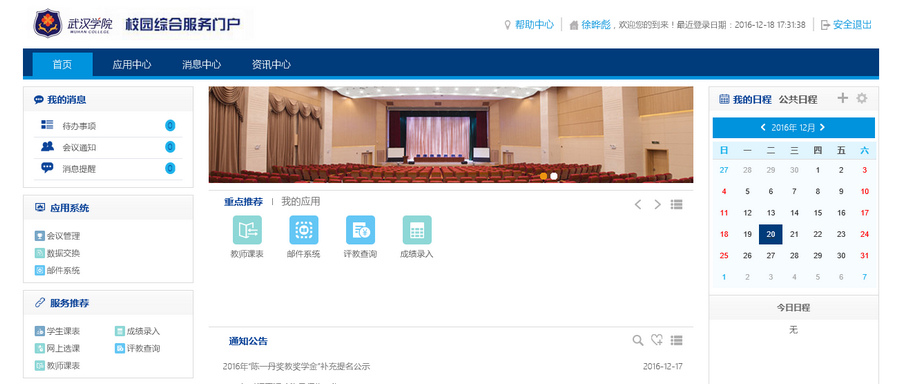Open the 成绩录入 app icon in 重点推荐
This screenshot has width=900, height=384.
click(417, 230)
